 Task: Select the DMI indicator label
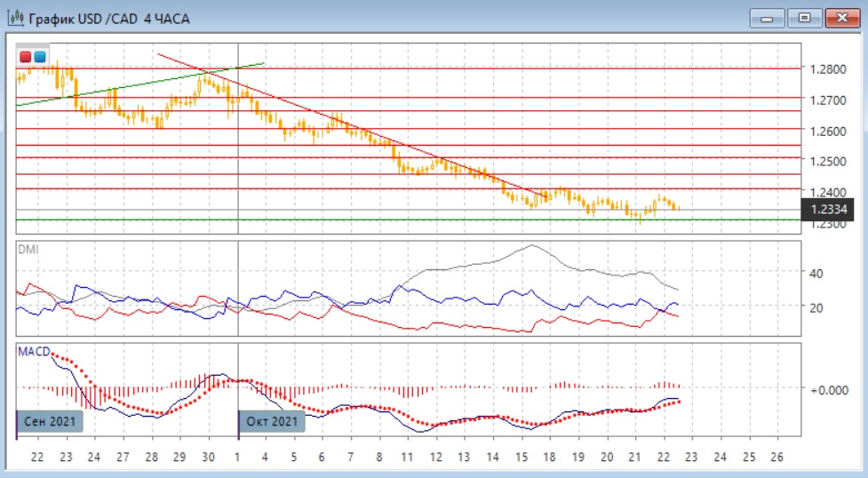coord(29,250)
